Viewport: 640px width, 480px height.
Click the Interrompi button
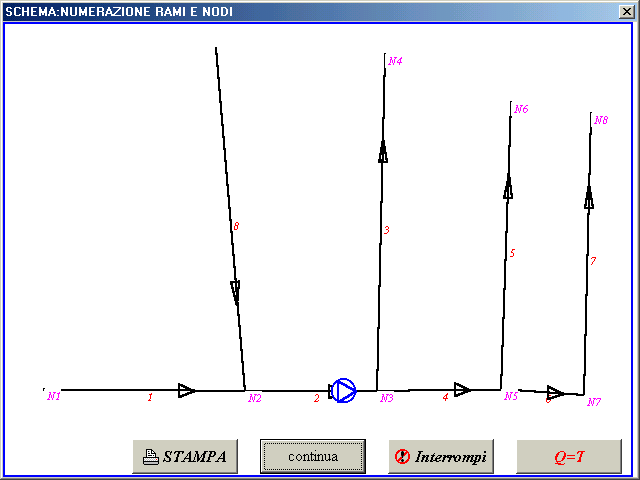[x=441, y=456]
